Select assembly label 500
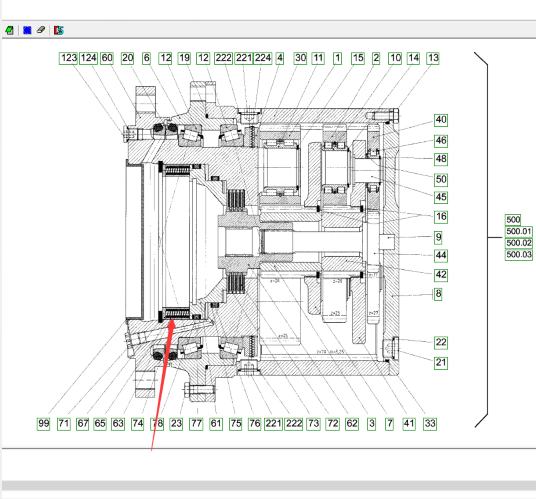The height and width of the screenshot is (499, 536). [x=513, y=220]
